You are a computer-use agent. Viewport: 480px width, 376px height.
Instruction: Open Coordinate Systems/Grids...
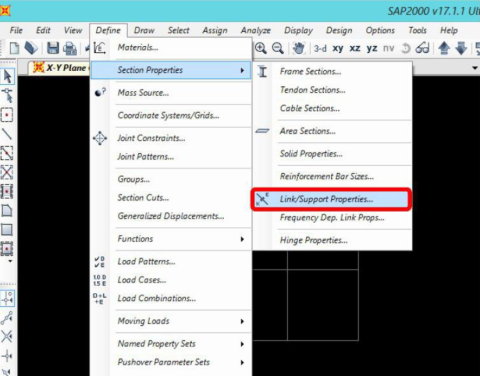tap(171, 115)
